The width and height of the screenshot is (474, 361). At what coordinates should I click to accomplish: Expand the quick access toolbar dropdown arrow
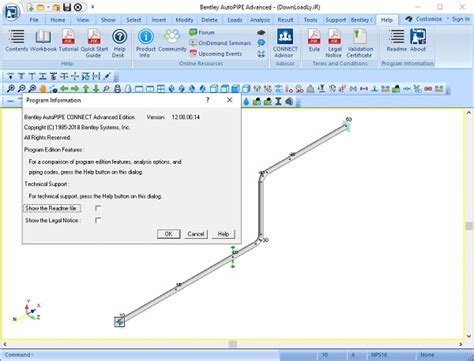pyautogui.click(x=92, y=7)
